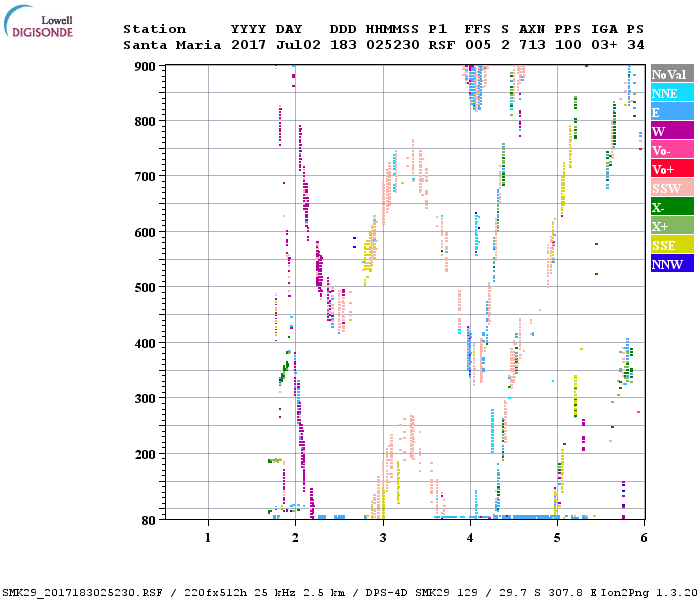Click the day-of-year value 183
700x600 pixels.
point(343,45)
